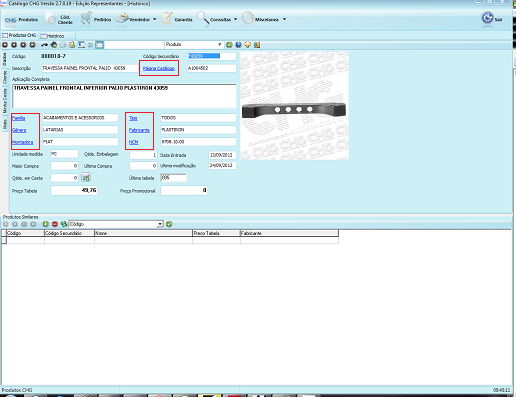Click the cart icon beside Qtde. em Cesta
516x397 pixels.
click(x=86, y=177)
